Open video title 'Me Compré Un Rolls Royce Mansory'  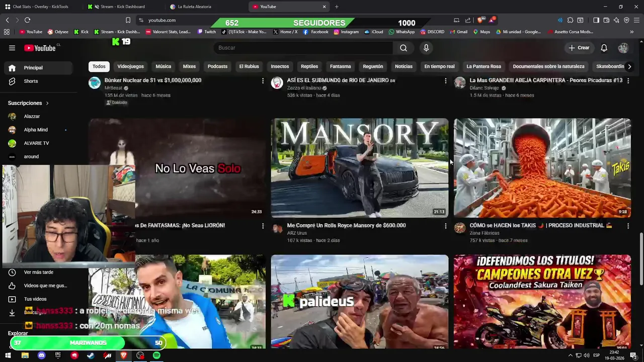tap(346, 226)
